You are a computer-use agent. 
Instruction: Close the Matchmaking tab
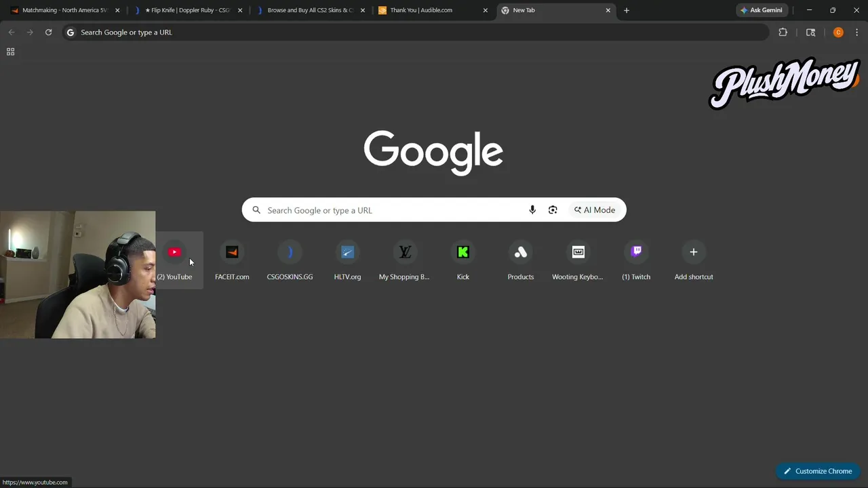(117, 10)
